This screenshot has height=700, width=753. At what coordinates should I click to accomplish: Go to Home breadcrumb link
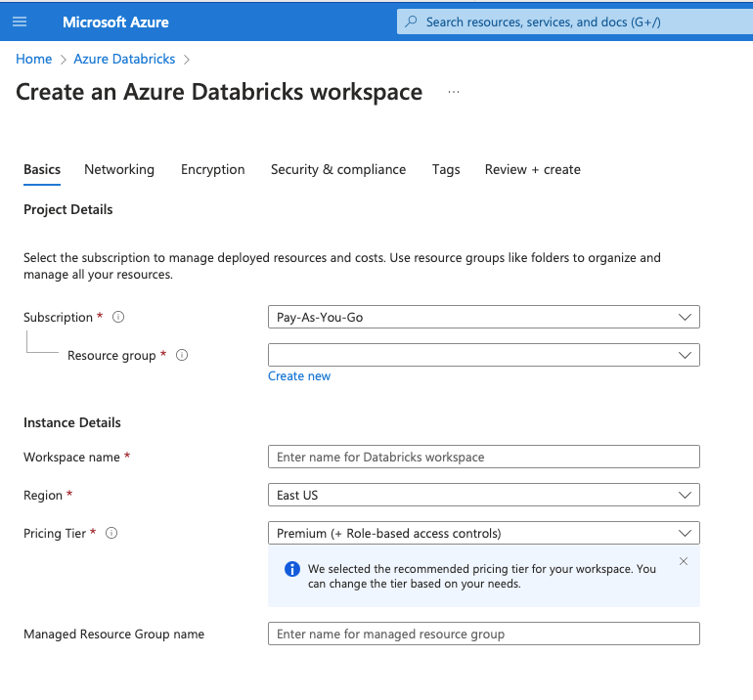coord(33,59)
